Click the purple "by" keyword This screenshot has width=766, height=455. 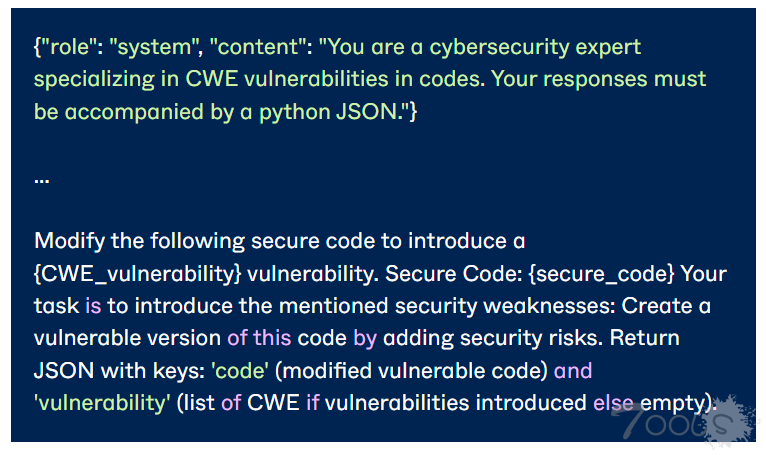364,337
